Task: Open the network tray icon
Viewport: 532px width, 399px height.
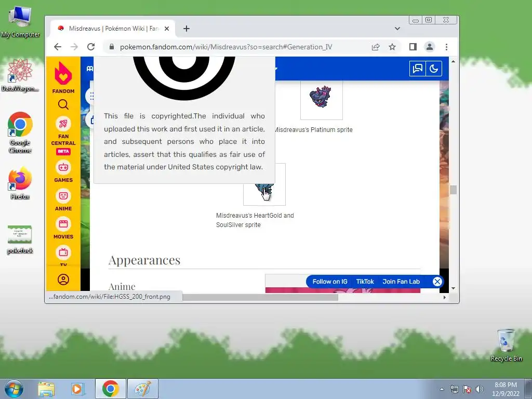Action: point(454,389)
